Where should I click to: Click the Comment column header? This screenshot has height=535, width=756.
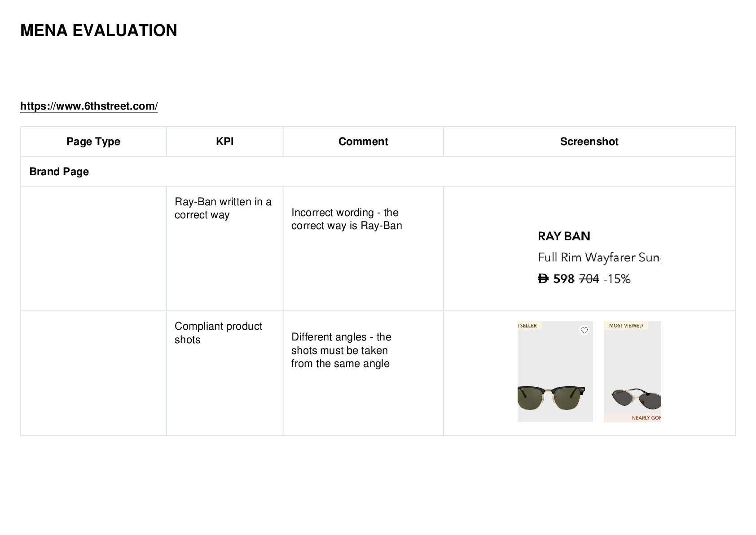coord(363,141)
